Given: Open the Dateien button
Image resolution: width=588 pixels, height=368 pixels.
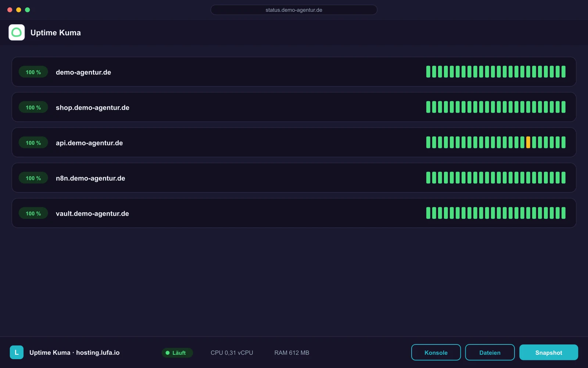Looking at the screenshot, I should 490,352.
